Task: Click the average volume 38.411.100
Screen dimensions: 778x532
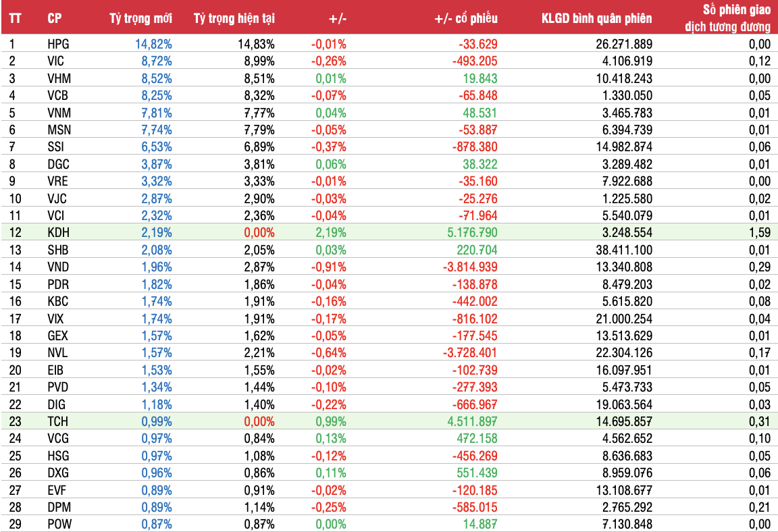Action: tap(624, 250)
